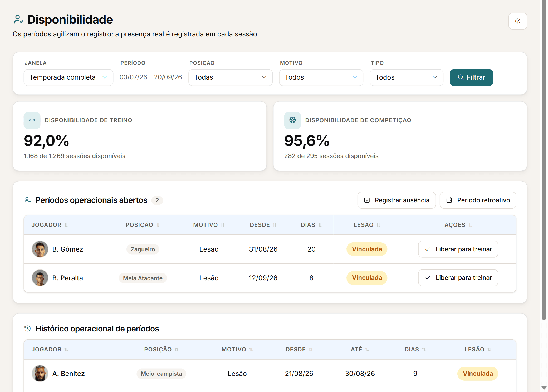This screenshot has width=548, height=392.
Task: Sort open periods by Posição column
Action: tap(143, 225)
